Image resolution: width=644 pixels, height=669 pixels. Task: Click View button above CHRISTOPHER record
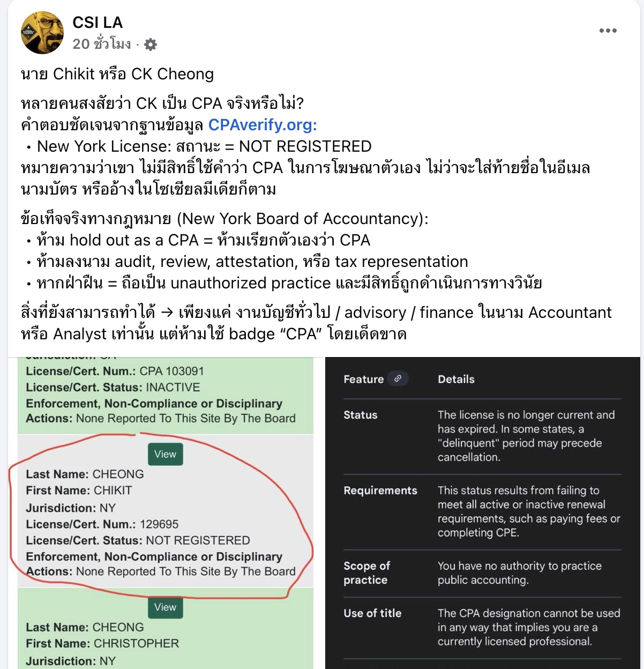165,607
